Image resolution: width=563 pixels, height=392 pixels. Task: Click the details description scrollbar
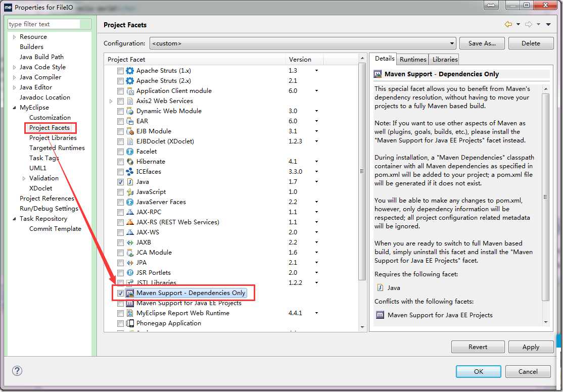point(546,197)
